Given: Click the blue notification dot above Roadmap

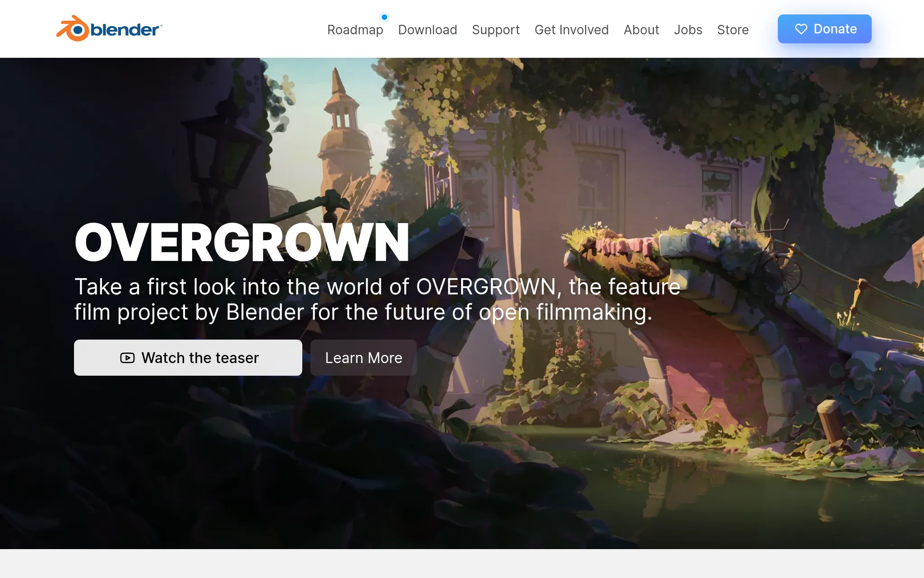Looking at the screenshot, I should pyautogui.click(x=384, y=17).
